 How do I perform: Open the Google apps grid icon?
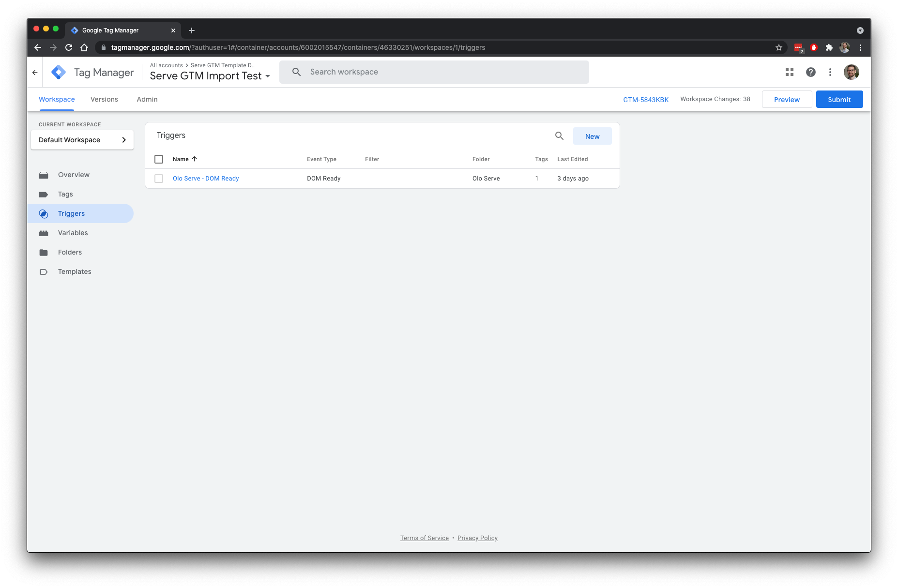tap(790, 72)
